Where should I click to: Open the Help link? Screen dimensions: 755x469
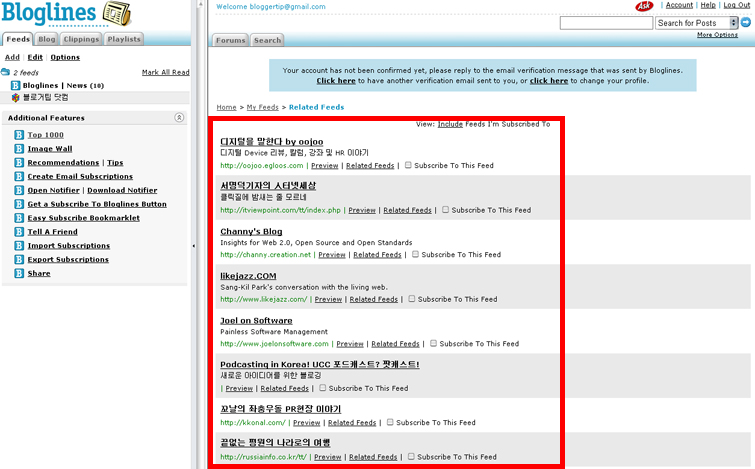[x=708, y=5]
